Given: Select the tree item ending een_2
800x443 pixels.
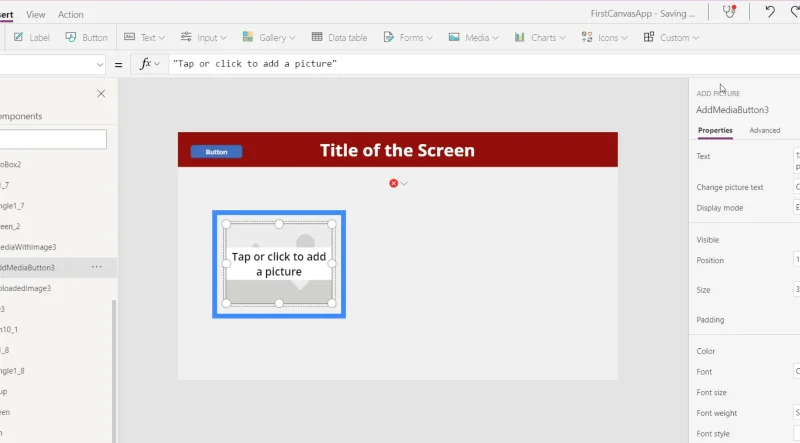Looking at the screenshot, I should click(10, 226).
